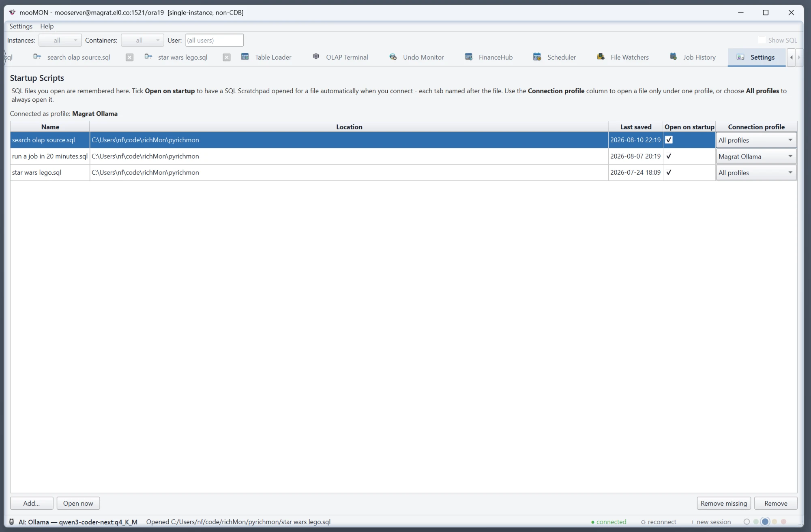Click the Scheduler calendar icon
The width and height of the screenshot is (811, 532).
click(537, 57)
